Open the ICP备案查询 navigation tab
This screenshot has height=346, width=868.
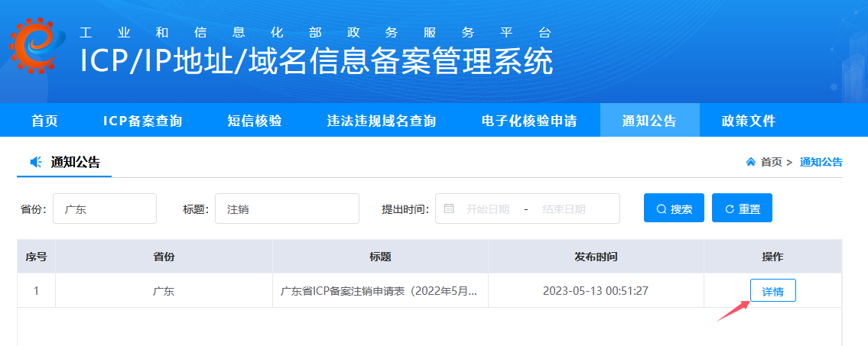pos(142,121)
